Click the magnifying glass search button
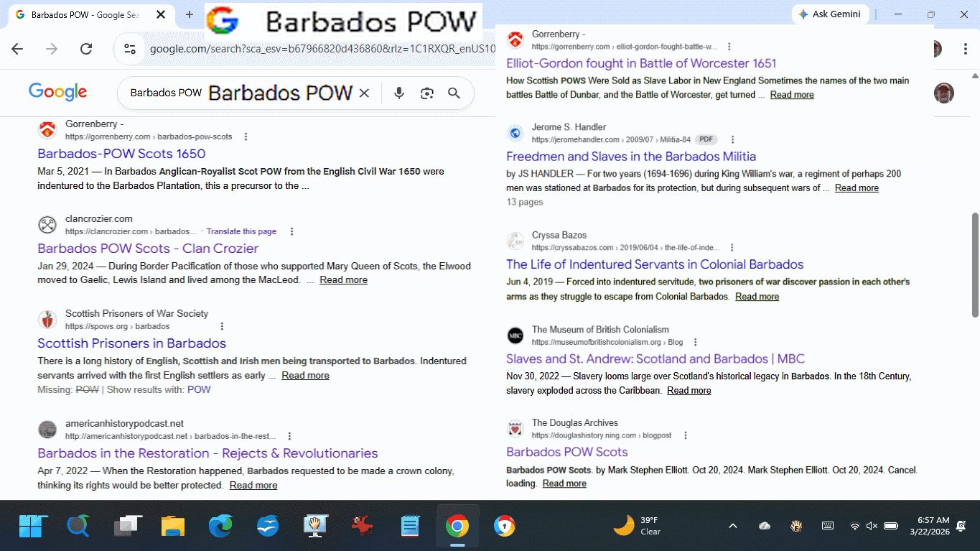 point(454,93)
